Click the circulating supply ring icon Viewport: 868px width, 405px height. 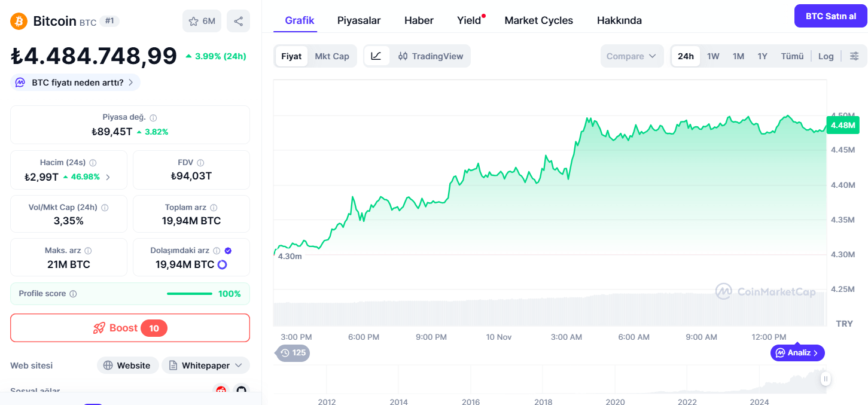(222, 264)
